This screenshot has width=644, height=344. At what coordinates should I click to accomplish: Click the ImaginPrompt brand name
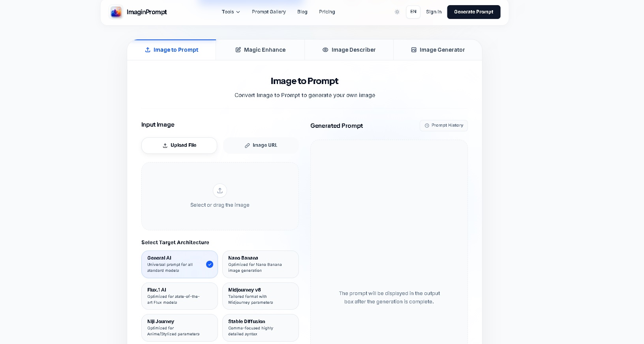[146, 12]
